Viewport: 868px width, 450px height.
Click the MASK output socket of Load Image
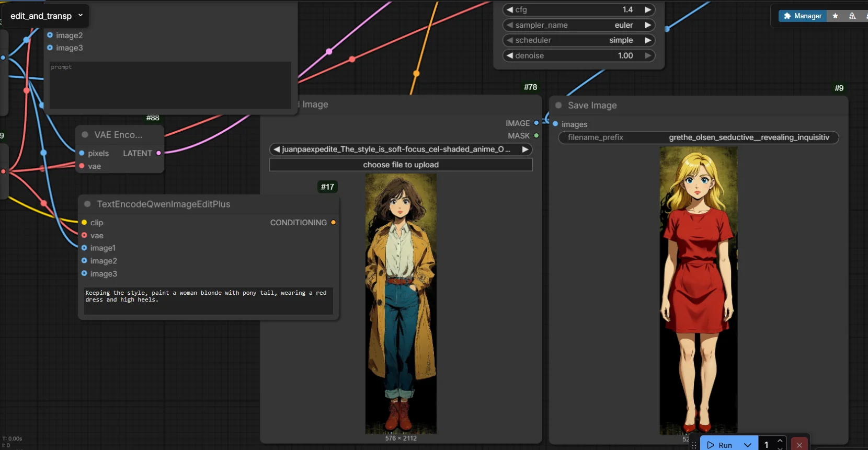(536, 135)
